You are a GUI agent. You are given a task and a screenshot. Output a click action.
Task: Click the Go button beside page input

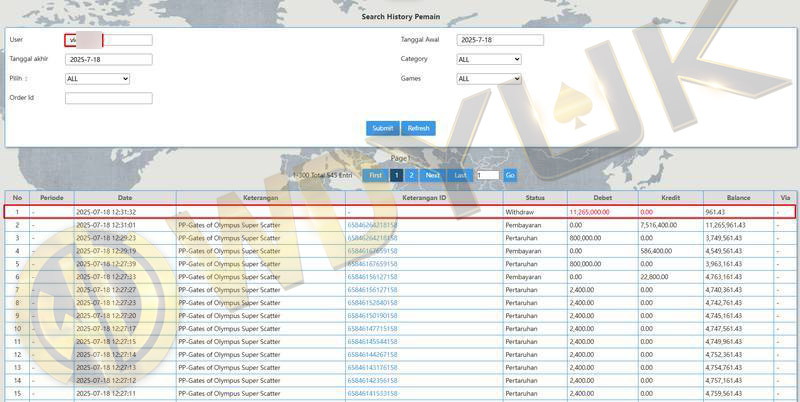[x=510, y=175]
